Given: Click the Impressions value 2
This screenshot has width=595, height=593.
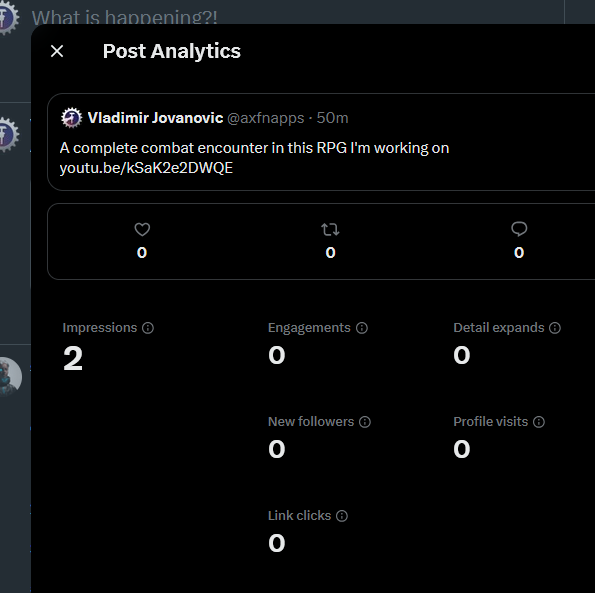Looking at the screenshot, I should click(x=73, y=358).
